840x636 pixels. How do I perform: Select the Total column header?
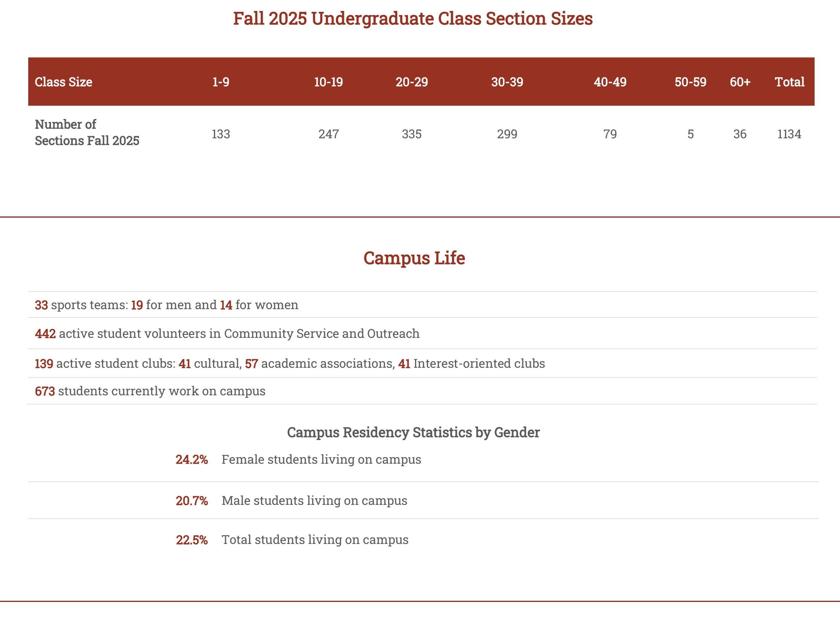(x=789, y=82)
